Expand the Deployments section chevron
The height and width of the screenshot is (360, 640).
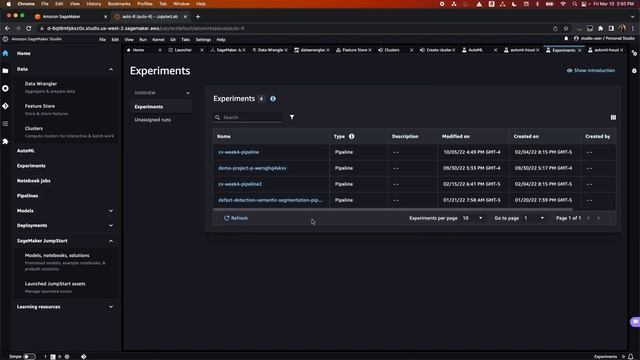(x=111, y=226)
